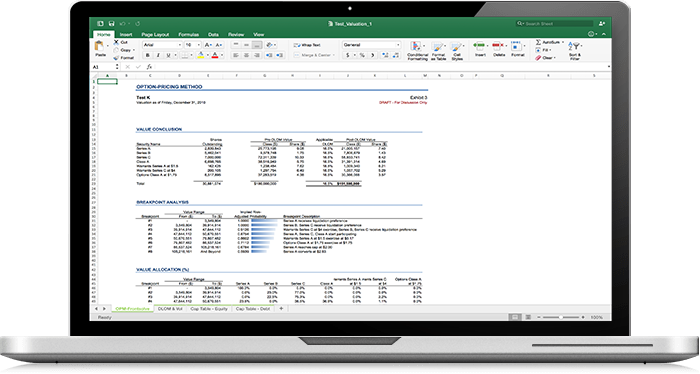Toggle middle vertical alignment
This screenshot has height=374, width=700.
click(x=246, y=45)
